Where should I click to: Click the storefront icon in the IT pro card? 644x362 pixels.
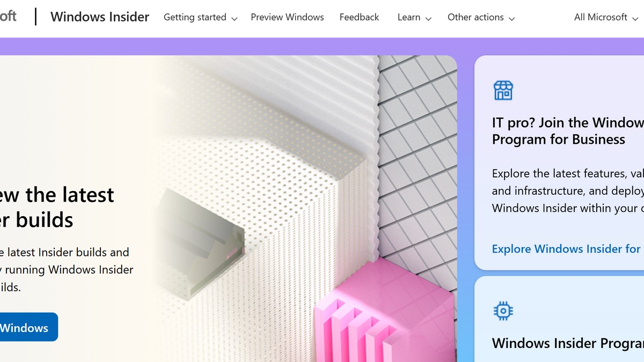click(503, 91)
